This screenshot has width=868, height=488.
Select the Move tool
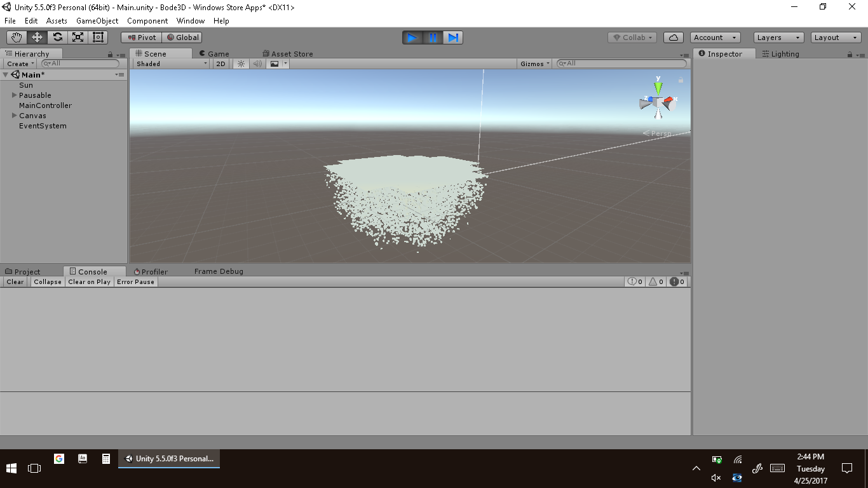[x=37, y=37]
